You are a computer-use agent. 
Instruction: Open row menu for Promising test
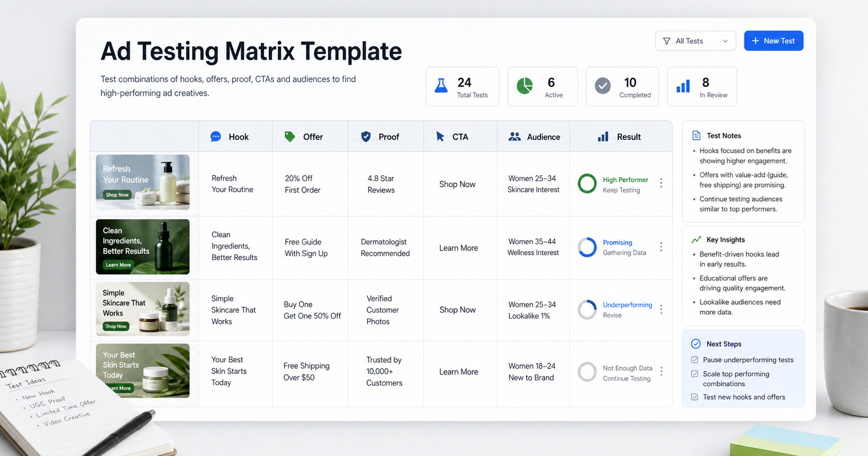[661, 247]
